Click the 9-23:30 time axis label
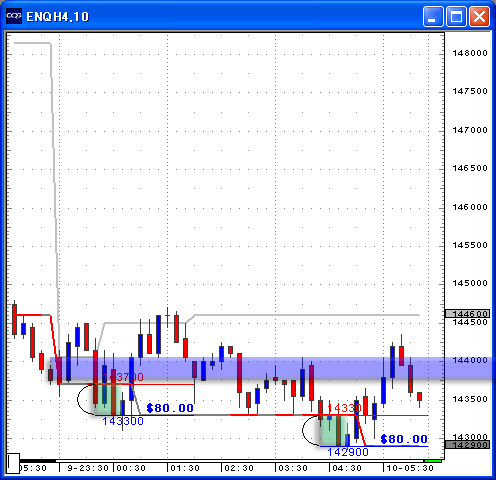The image size is (496, 480). click(x=88, y=468)
